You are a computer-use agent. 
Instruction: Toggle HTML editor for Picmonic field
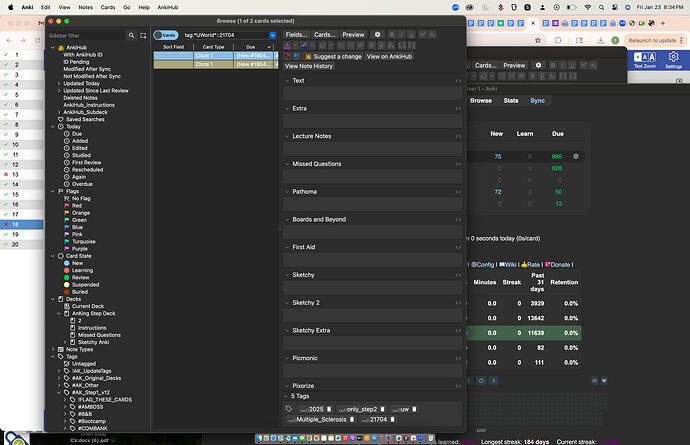pyautogui.click(x=459, y=358)
